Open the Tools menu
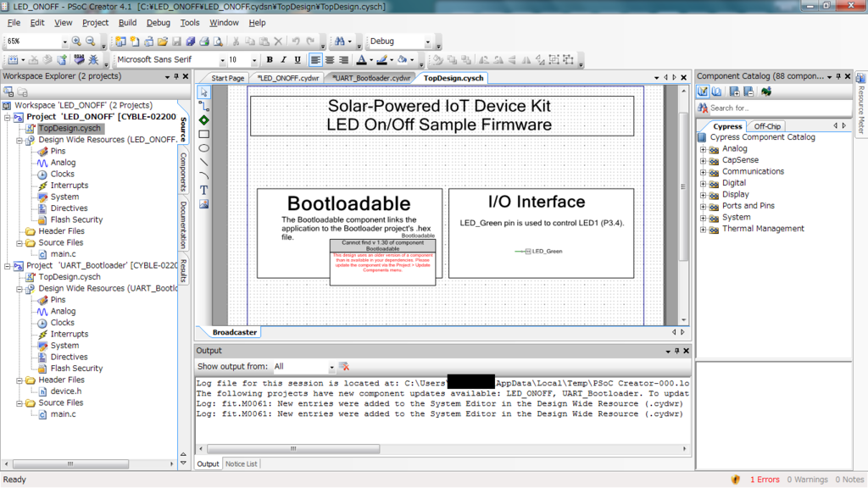The height and width of the screenshot is (488, 868). pyautogui.click(x=189, y=23)
